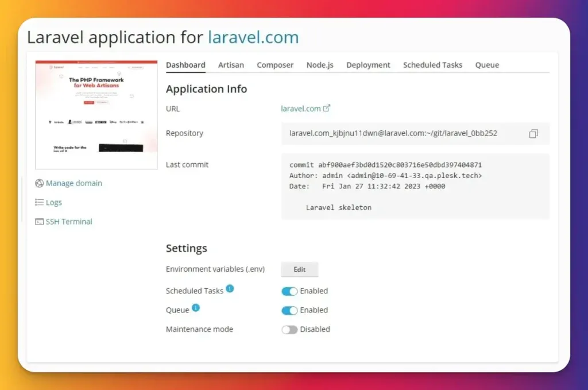The image size is (588, 390).
Task: Open the laravel.com link in page title
Action: 253,38
